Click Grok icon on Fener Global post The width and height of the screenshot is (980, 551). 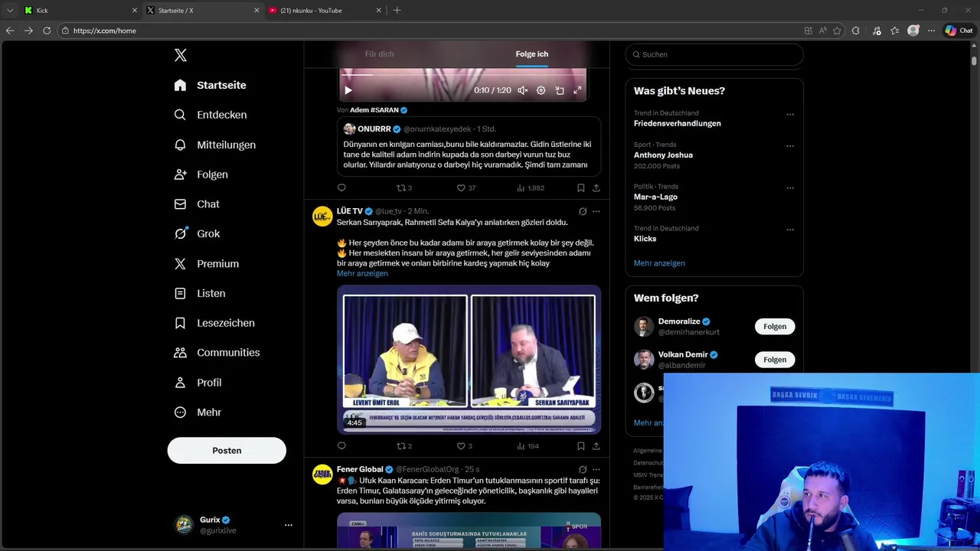click(x=583, y=469)
